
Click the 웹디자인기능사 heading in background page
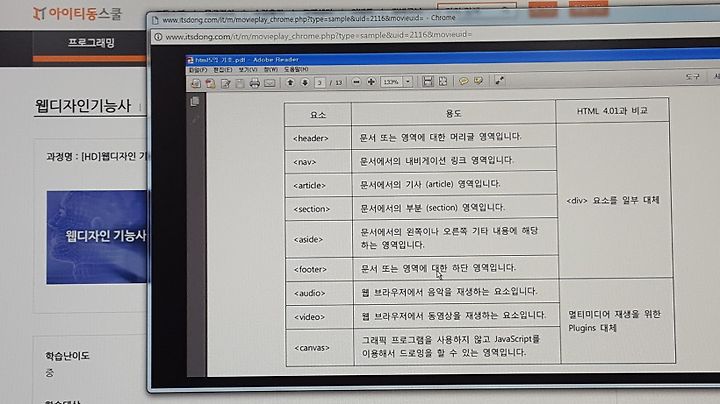coord(83,106)
